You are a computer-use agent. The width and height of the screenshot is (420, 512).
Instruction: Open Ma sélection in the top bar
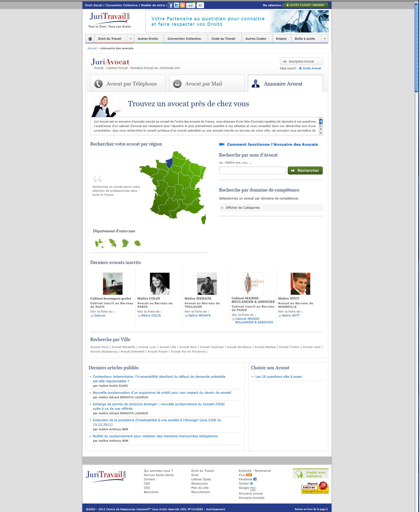pyautogui.click(x=272, y=5)
